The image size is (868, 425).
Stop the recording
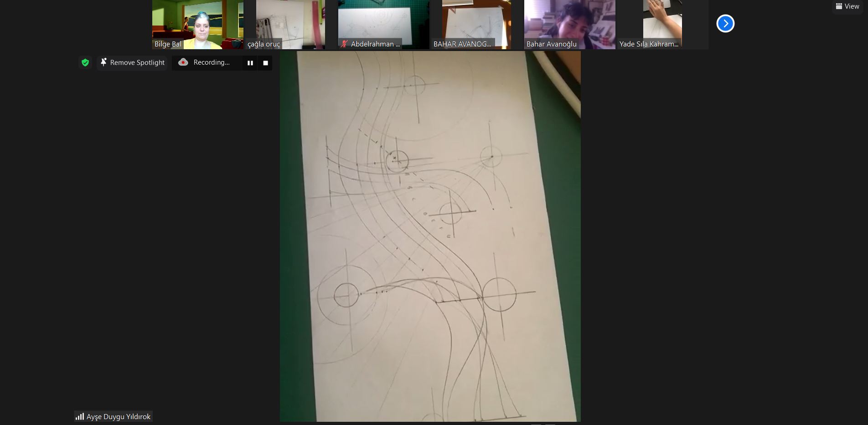pyautogui.click(x=265, y=63)
